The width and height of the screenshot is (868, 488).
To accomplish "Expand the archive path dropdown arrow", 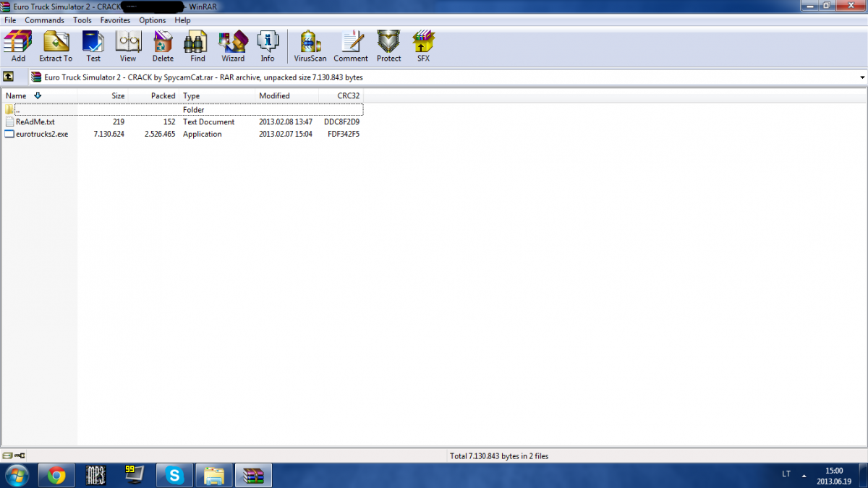I will [x=862, y=77].
